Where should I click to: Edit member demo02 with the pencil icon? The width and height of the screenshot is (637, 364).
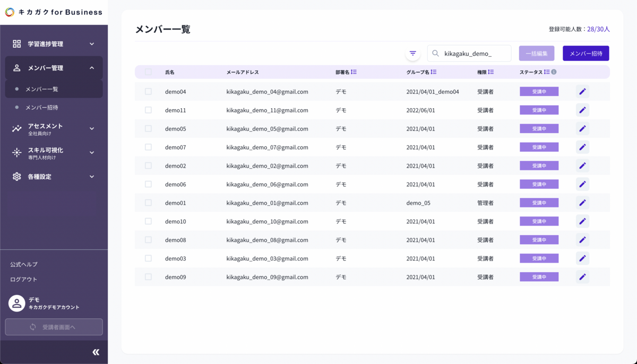pos(582,166)
